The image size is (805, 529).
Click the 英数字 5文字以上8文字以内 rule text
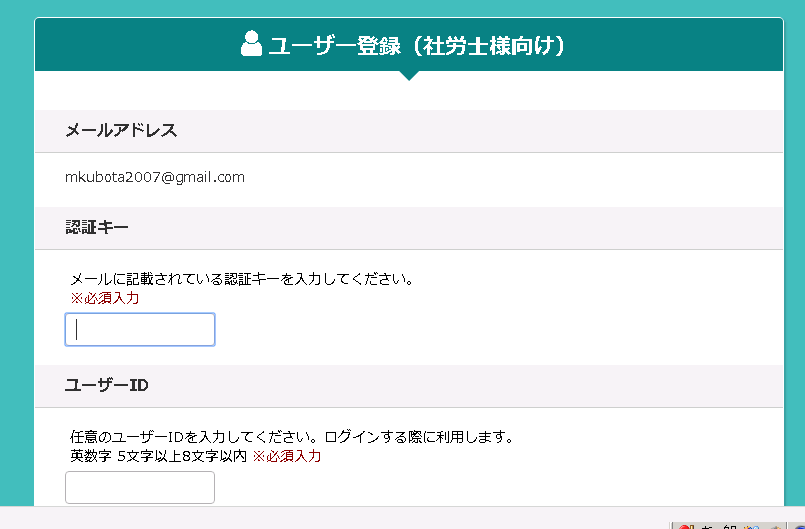click(159, 456)
